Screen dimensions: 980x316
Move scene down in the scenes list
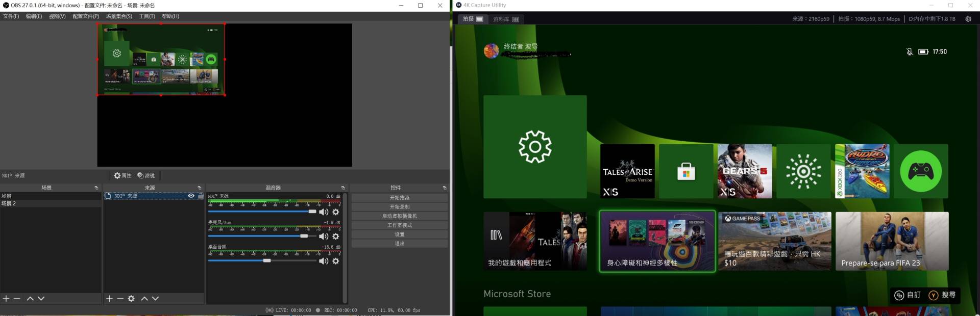tap(41, 299)
